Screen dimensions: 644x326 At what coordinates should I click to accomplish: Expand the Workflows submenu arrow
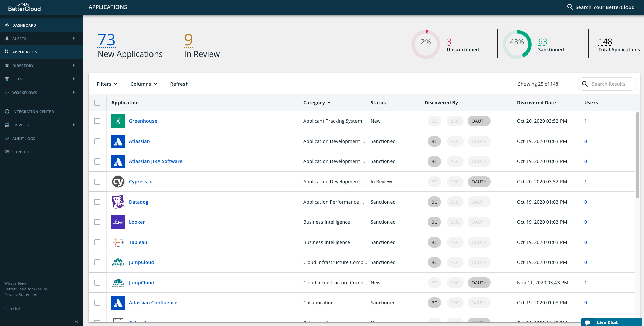point(74,92)
